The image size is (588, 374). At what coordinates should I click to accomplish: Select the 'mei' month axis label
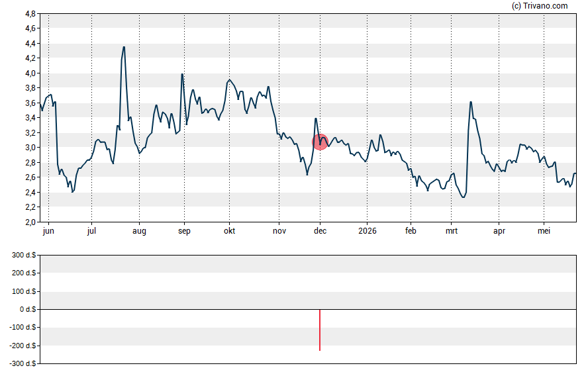(544, 231)
